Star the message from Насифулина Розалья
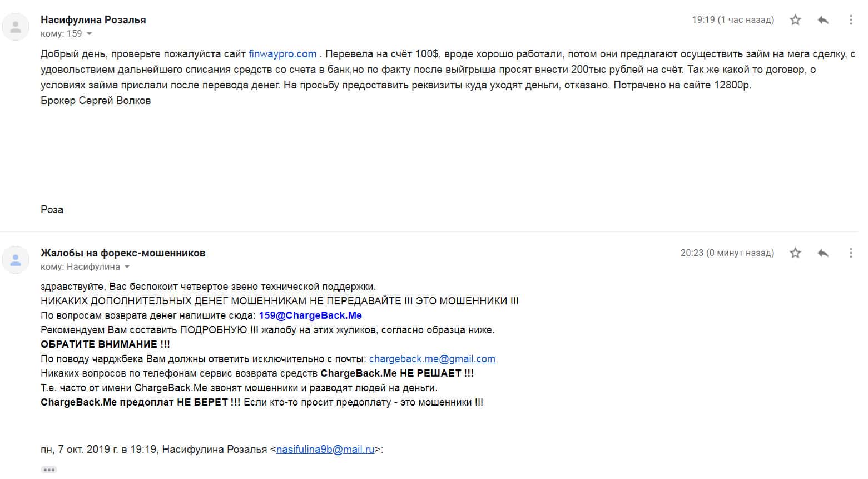 click(x=795, y=20)
